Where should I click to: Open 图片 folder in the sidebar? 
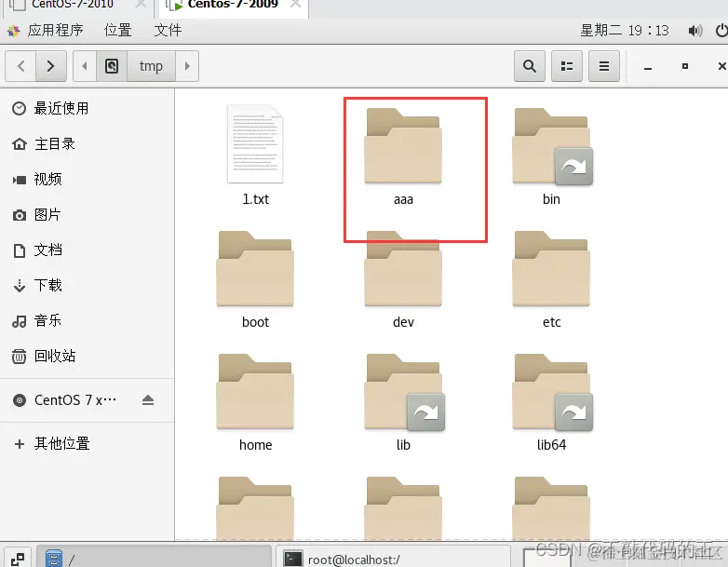click(x=88, y=214)
